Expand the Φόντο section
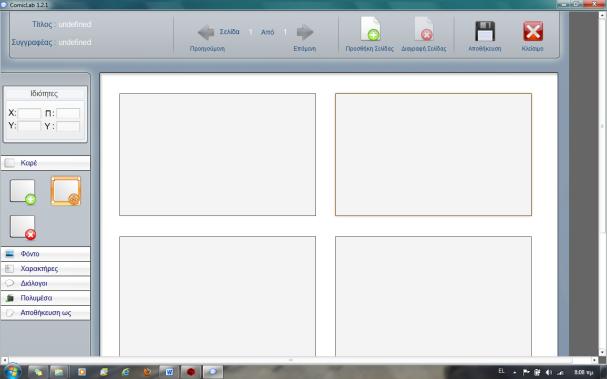The image size is (607, 379). tap(46, 254)
